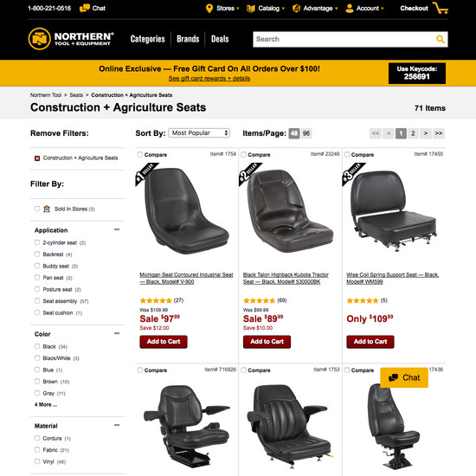
Task: Click the Stores location pin icon
Action: click(209, 9)
